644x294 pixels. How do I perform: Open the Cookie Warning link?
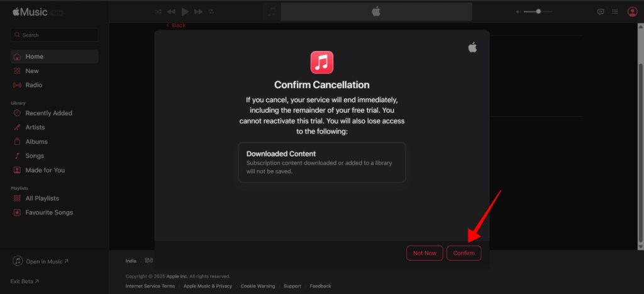[258, 286]
